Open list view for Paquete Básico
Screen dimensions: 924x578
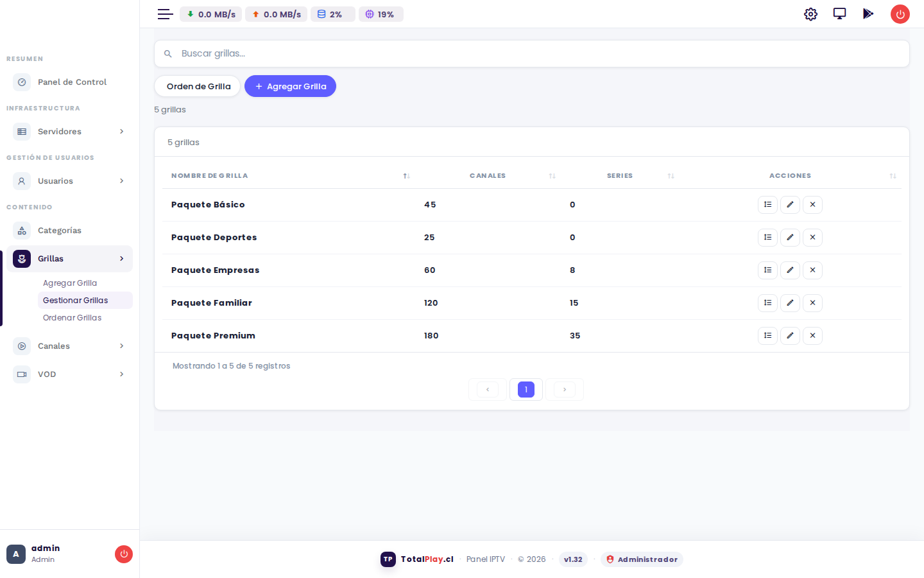pyautogui.click(x=767, y=205)
